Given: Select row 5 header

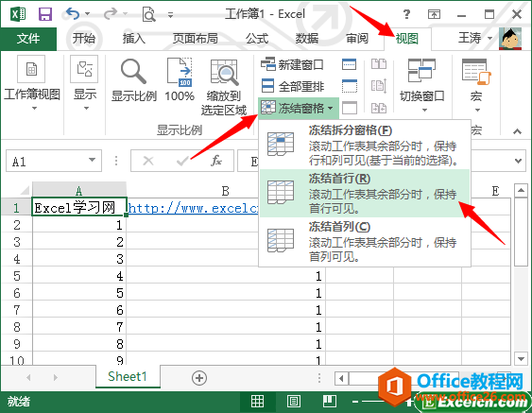Looking at the screenshot, I should click(17, 276).
